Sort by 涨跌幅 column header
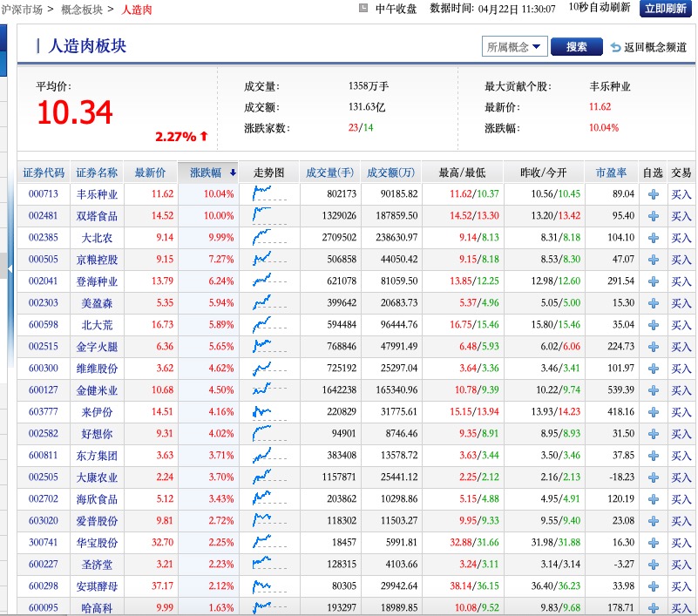Screen dimensions: 698x616 click(207, 173)
